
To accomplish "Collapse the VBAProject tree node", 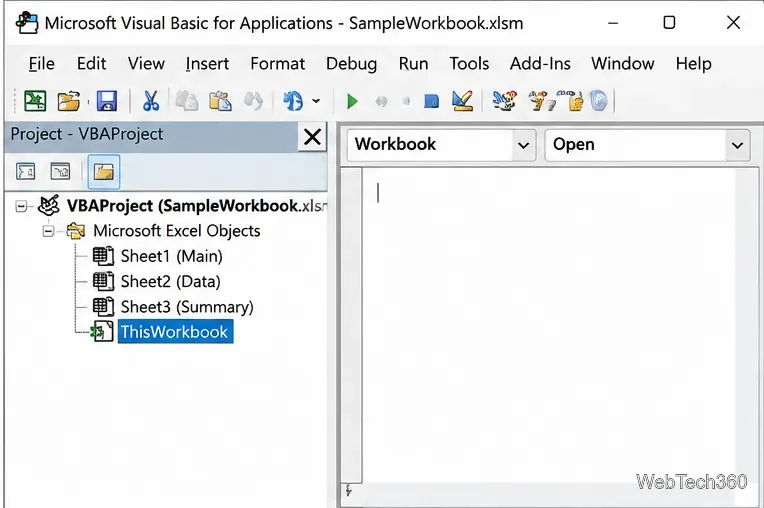I will [21, 206].
